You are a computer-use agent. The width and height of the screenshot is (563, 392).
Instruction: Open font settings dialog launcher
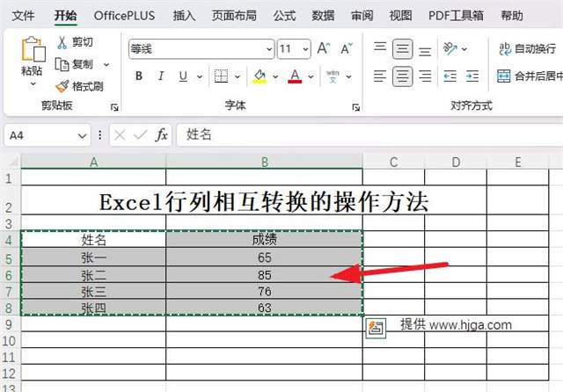click(x=355, y=107)
